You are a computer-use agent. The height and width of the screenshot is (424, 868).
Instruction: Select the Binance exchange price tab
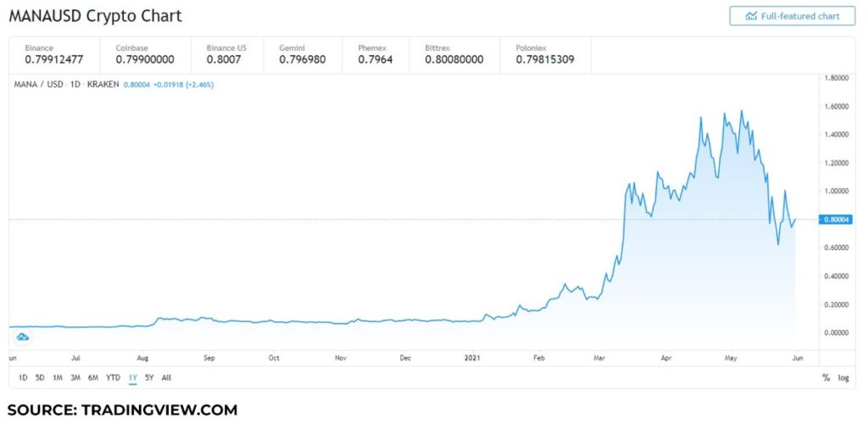coord(57,55)
